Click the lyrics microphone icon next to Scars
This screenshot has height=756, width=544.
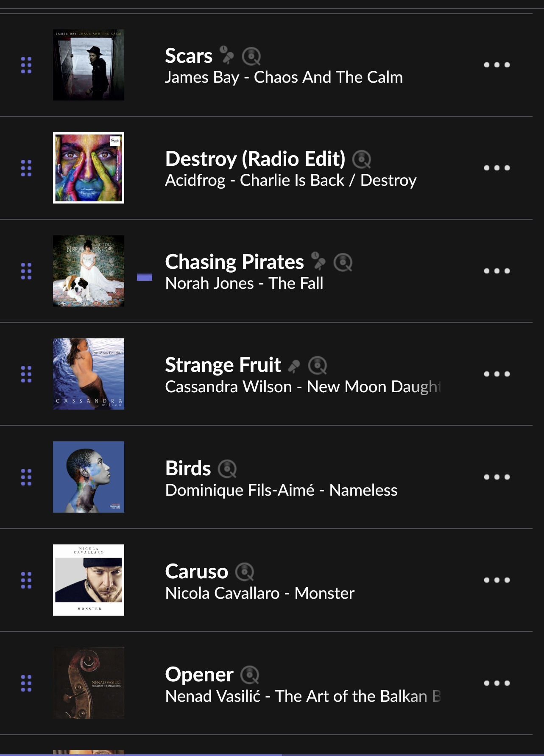pyautogui.click(x=227, y=56)
